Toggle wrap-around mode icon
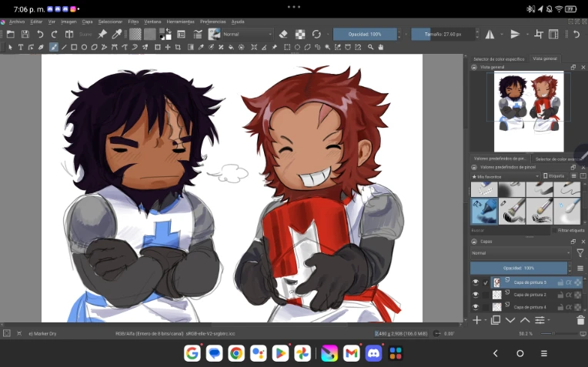This screenshot has height=367, width=588. tap(539, 34)
